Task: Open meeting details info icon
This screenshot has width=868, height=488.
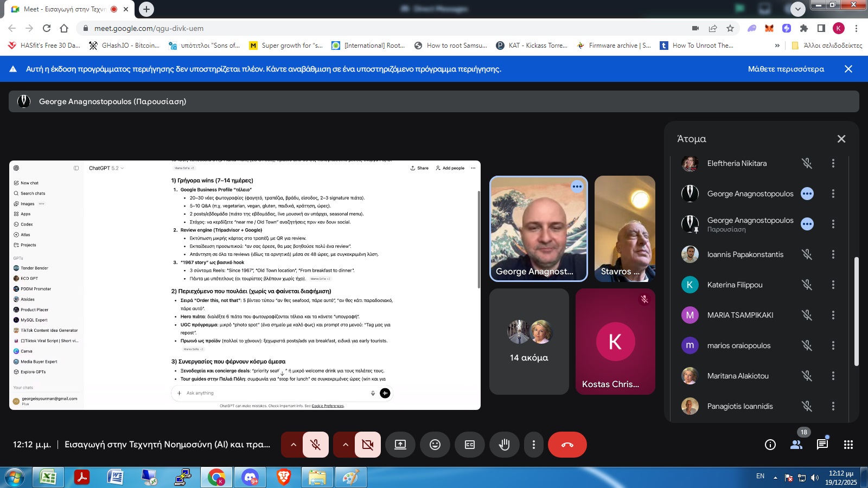Action: [x=770, y=445]
